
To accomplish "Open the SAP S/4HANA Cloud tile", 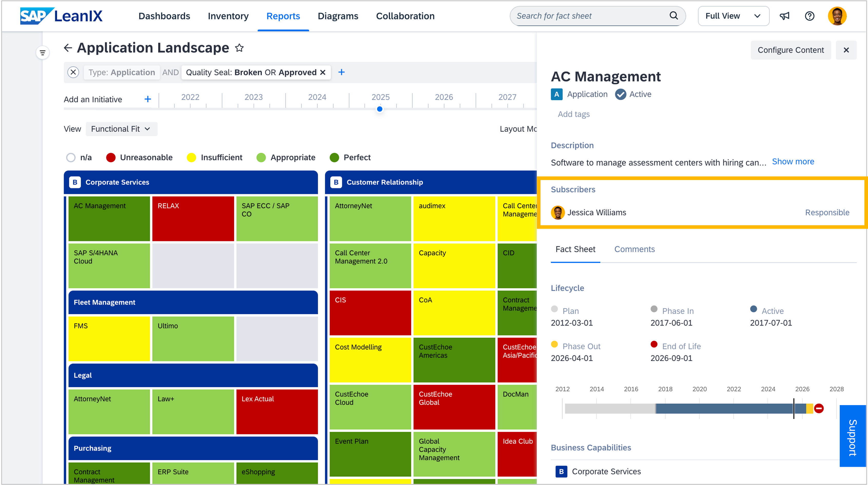I will coord(109,266).
